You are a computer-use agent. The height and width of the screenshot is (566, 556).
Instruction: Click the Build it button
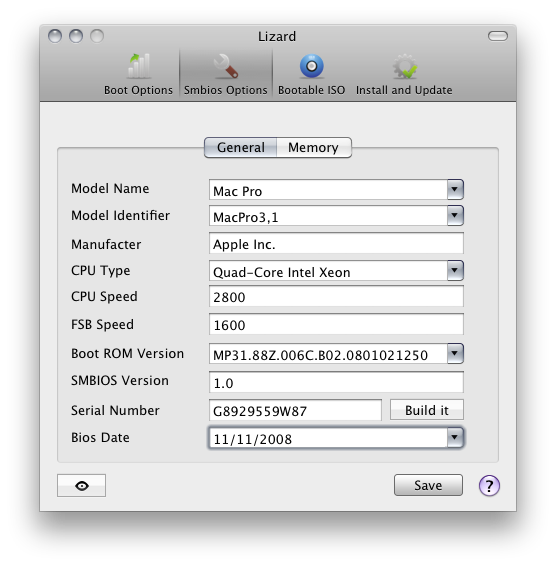[427, 410]
